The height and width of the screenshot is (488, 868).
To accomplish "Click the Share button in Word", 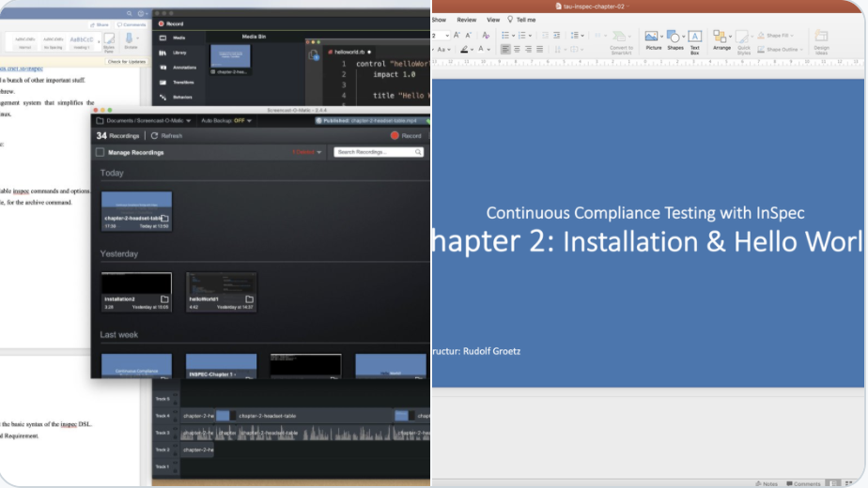I will click(x=100, y=25).
